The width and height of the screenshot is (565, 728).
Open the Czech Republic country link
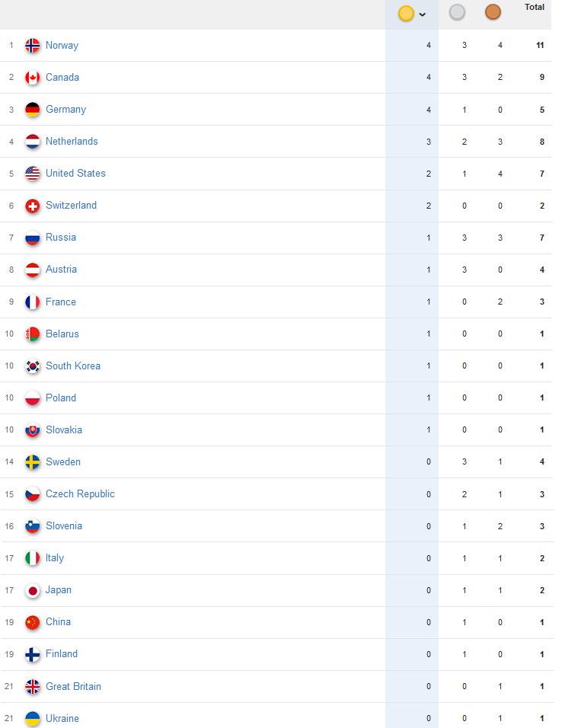pyautogui.click(x=80, y=494)
